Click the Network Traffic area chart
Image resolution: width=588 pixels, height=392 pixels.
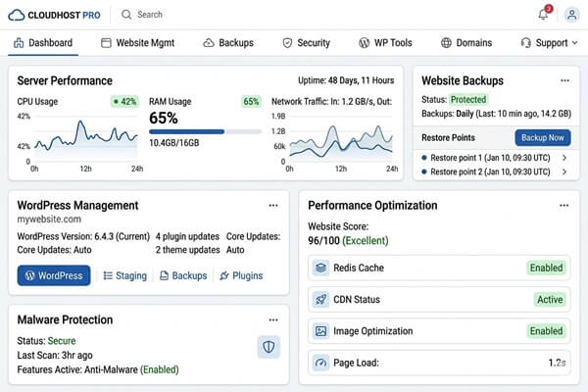[x=340, y=138]
